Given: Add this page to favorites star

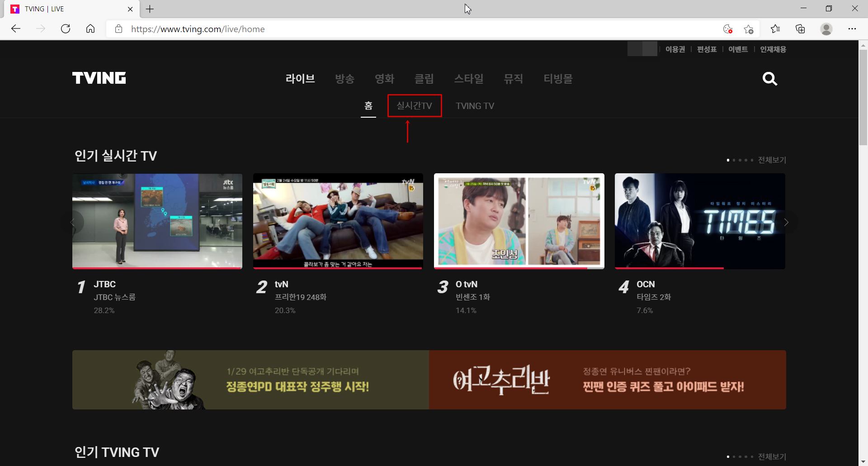Looking at the screenshot, I should coord(749,29).
